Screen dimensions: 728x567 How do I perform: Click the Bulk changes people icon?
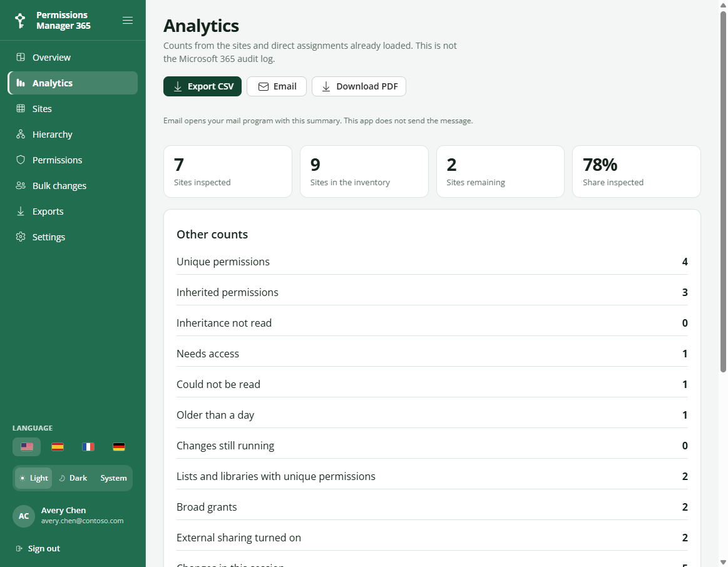(21, 186)
